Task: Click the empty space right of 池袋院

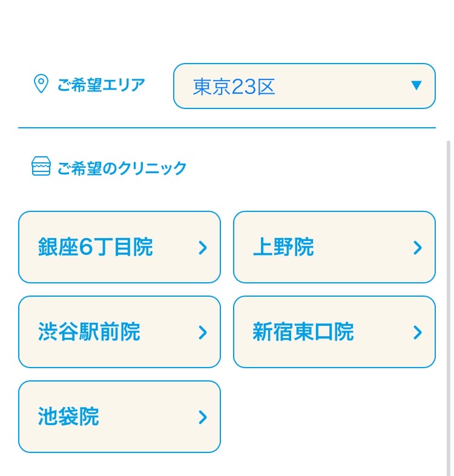Action: point(334,417)
